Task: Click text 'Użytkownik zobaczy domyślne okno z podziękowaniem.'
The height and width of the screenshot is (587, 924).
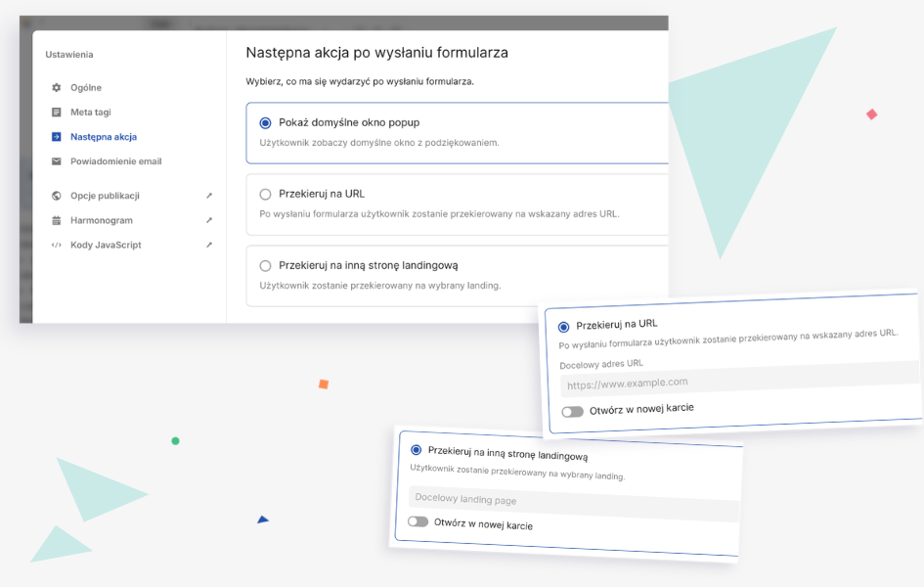Action: pyautogui.click(x=379, y=143)
